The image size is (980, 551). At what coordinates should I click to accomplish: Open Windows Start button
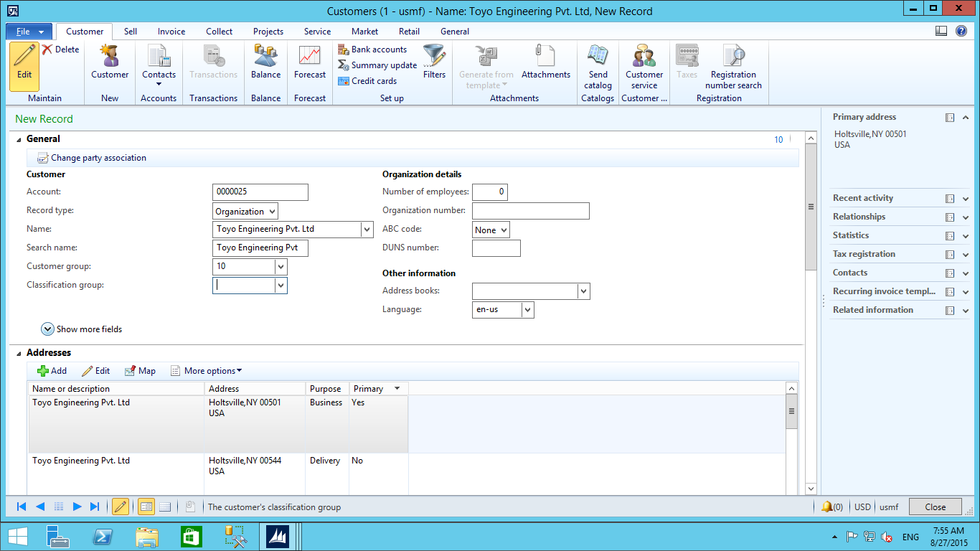point(17,537)
